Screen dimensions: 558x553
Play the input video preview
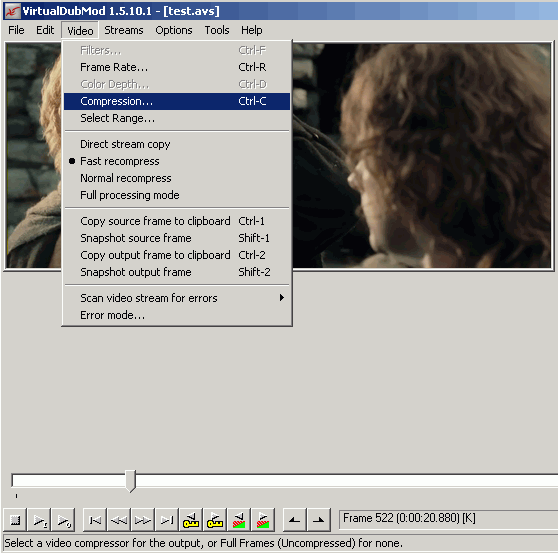[39, 520]
